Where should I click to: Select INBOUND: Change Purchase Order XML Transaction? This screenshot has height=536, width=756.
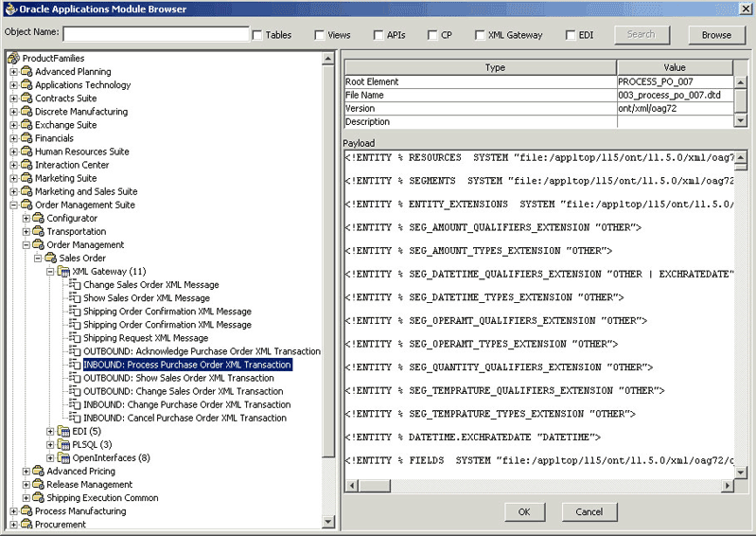[187, 404]
